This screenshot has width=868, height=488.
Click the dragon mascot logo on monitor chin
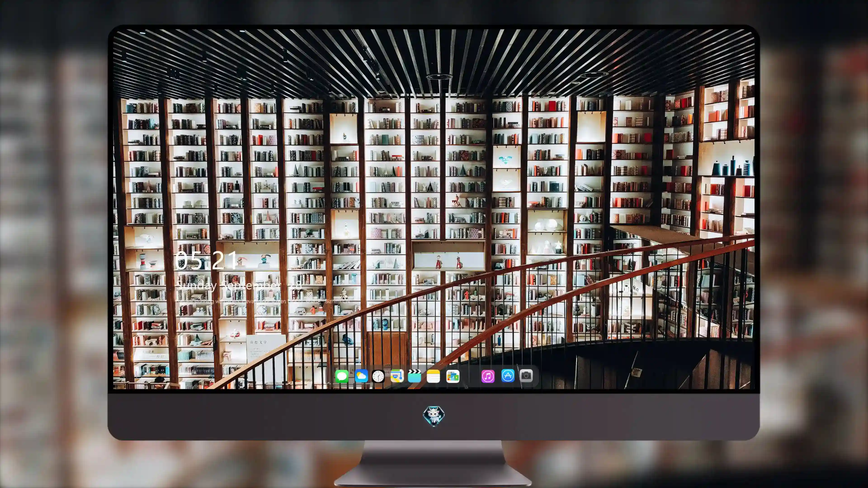tap(434, 416)
